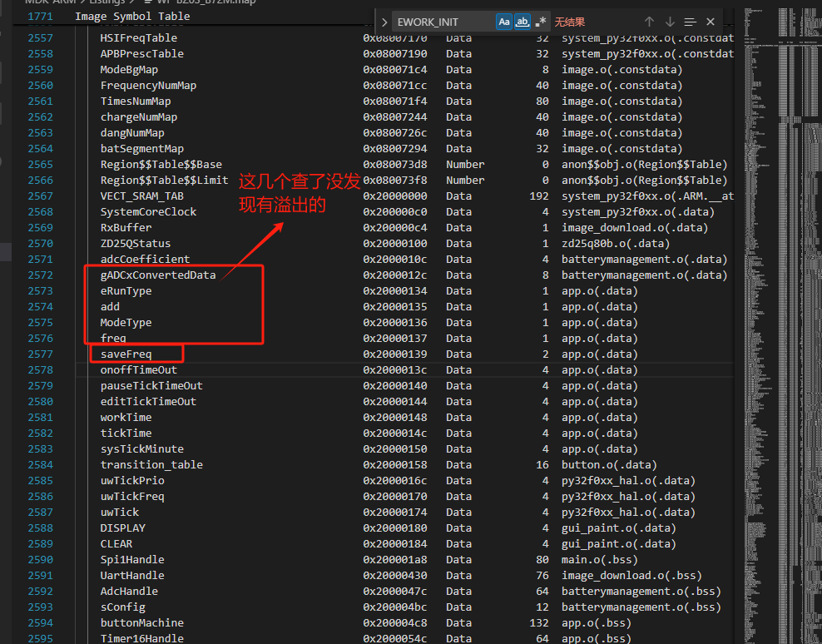Image resolution: width=822 pixels, height=644 pixels.
Task: Close the find widget
Action: 711,22
